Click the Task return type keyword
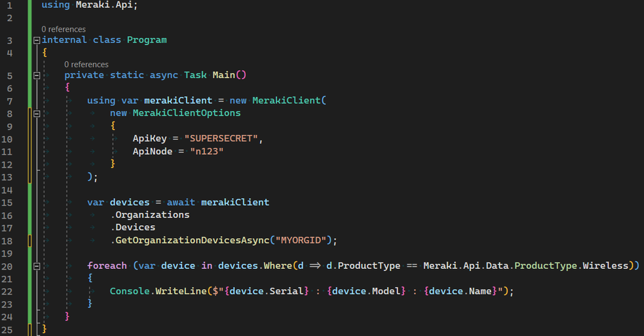This screenshot has width=644, height=336. [x=195, y=75]
